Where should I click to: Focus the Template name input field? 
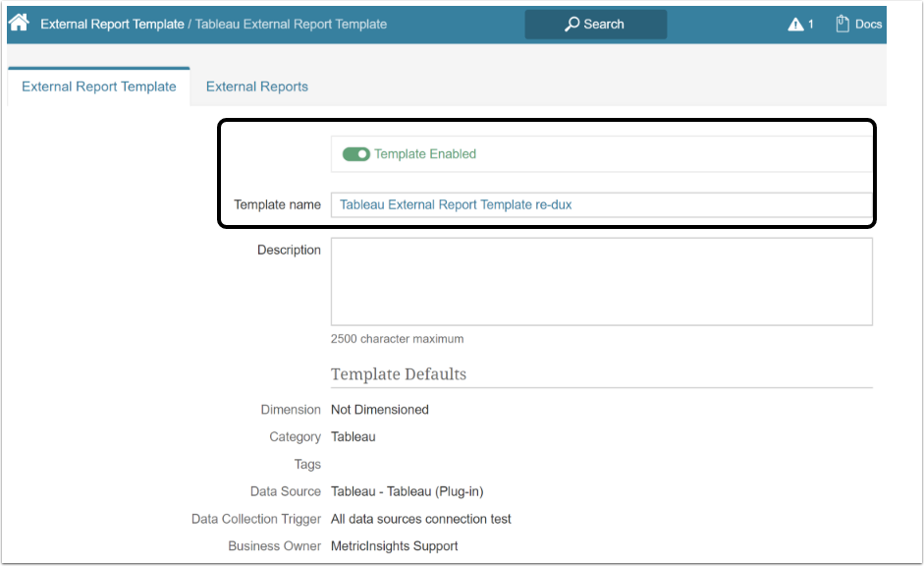601,204
